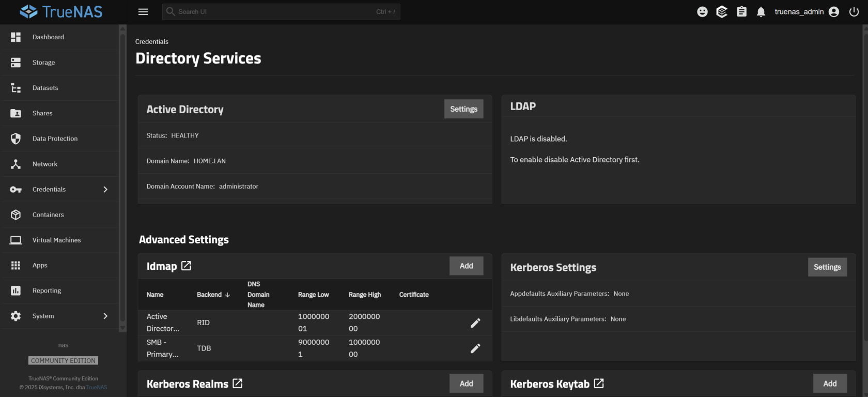Open Active Directory Settings
This screenshot has width=868, height=397.
(x=463, y=109)
